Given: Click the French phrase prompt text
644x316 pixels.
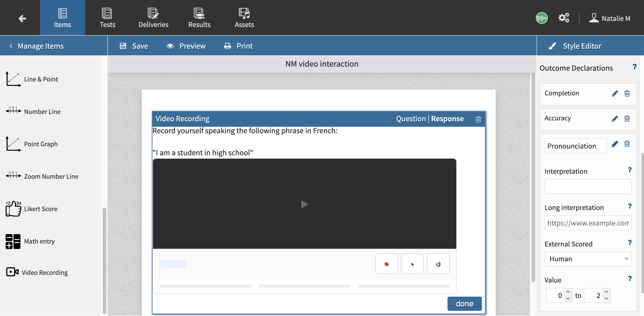Looking at the screenshot, I should pos(203,153).
